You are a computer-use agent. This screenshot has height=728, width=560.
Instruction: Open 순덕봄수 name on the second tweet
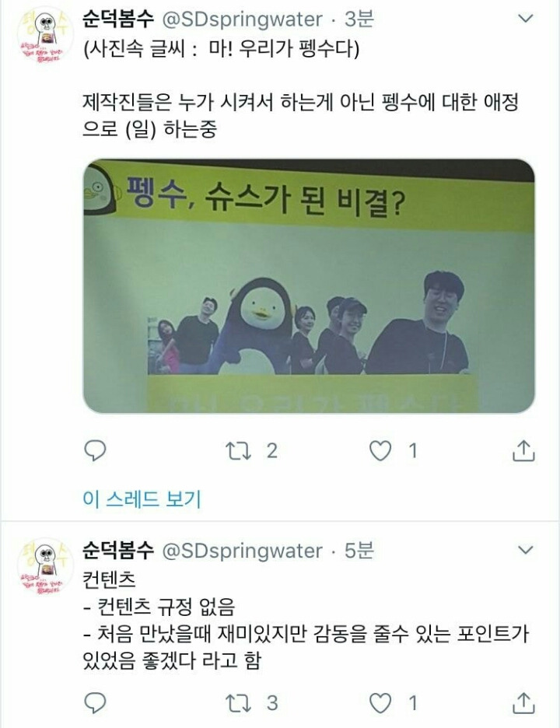pyautogui.click(x=118, y=551)
